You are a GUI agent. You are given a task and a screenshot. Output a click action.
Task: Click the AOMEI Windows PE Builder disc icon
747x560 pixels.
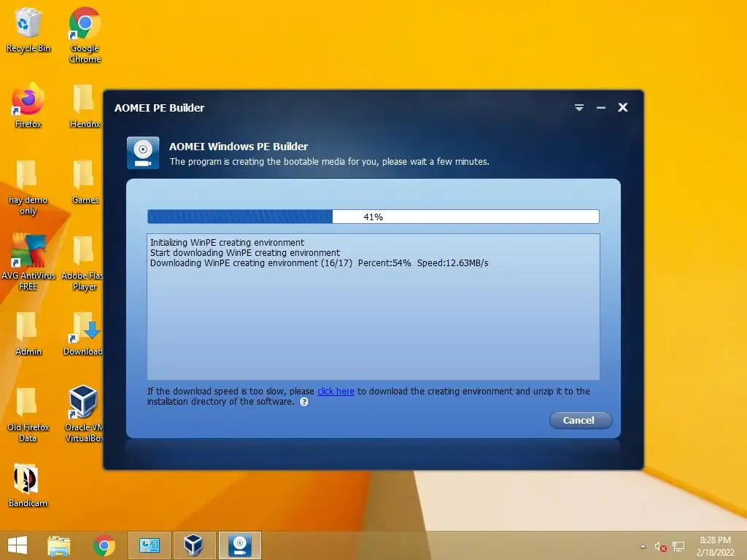[143, 153]
